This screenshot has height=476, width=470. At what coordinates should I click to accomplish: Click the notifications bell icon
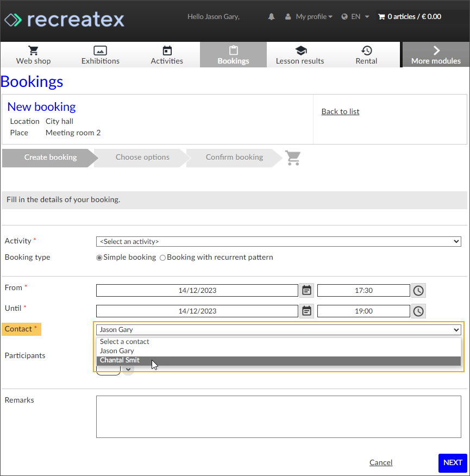(x=271, y=16)
